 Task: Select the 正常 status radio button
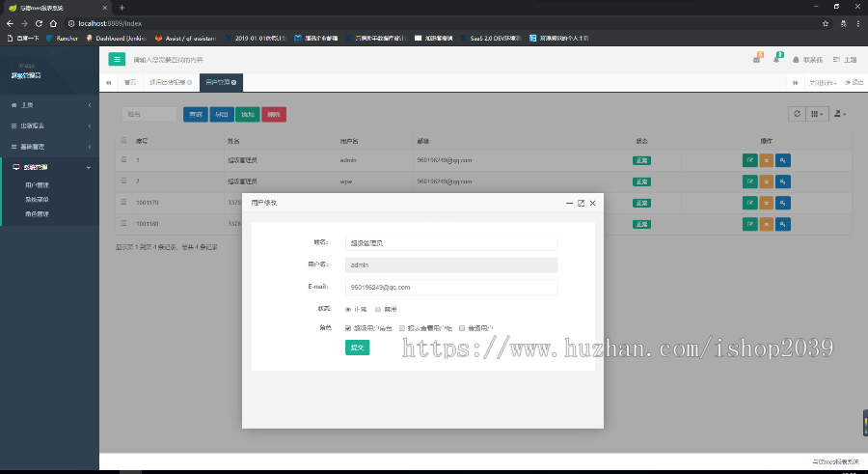coord(347,309)
